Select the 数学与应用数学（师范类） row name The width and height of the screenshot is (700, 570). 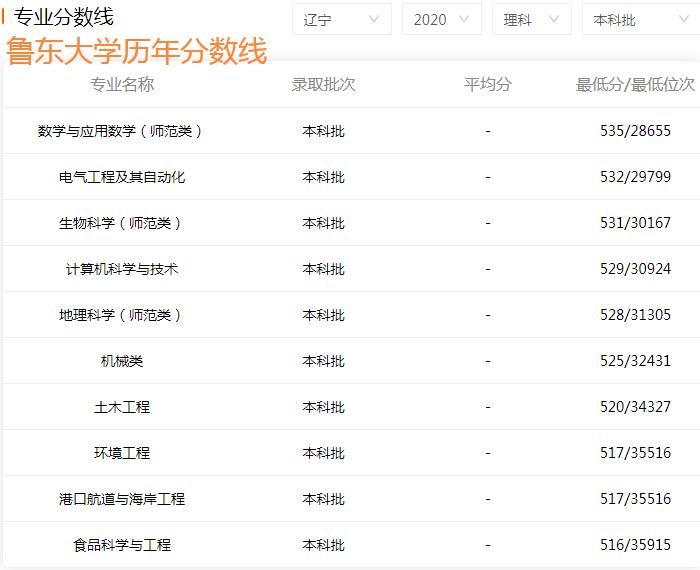(x=122, y=131)
